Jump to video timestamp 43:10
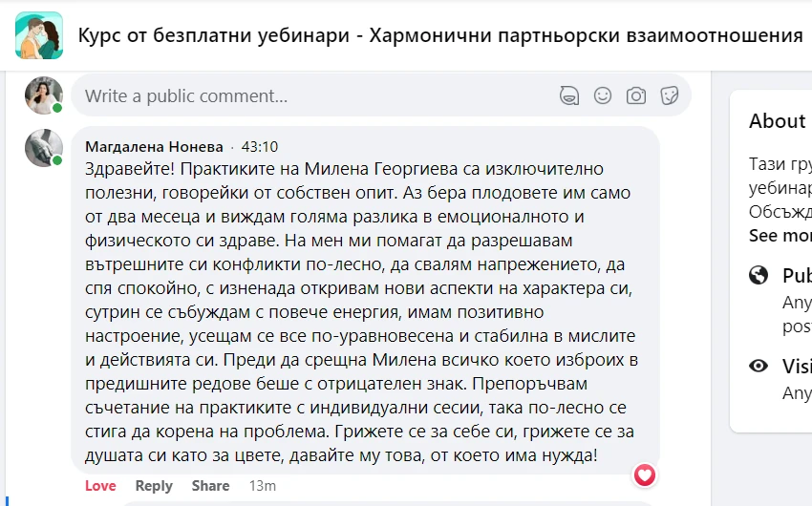 pyautogui.click(x=260, y=146)
